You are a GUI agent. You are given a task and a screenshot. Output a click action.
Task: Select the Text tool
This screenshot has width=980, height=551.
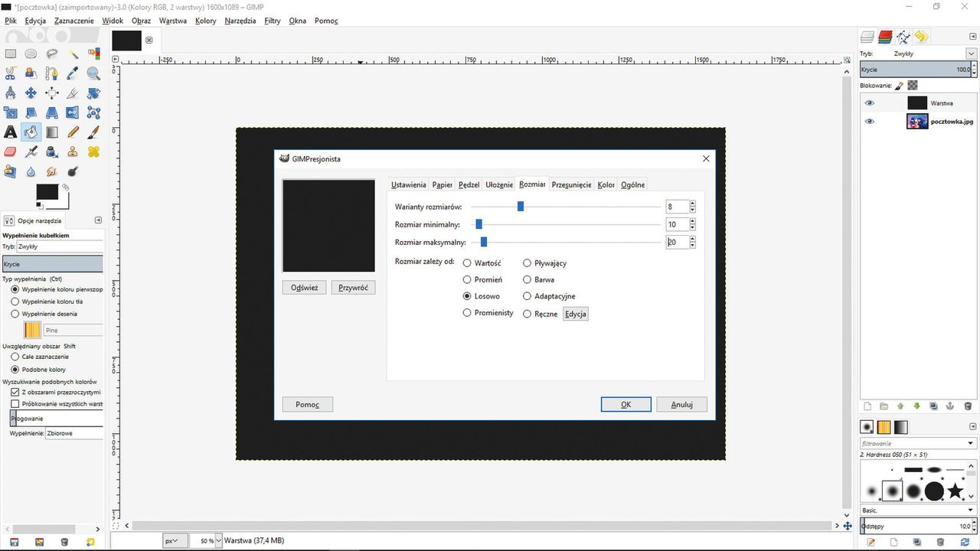[x=11, y=132]
